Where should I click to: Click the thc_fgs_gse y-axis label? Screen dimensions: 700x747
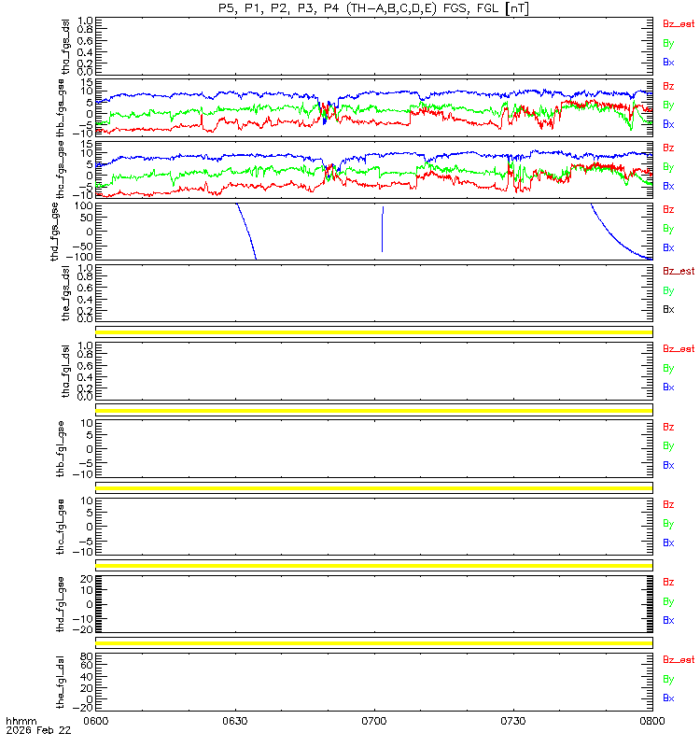pos(60,170)
